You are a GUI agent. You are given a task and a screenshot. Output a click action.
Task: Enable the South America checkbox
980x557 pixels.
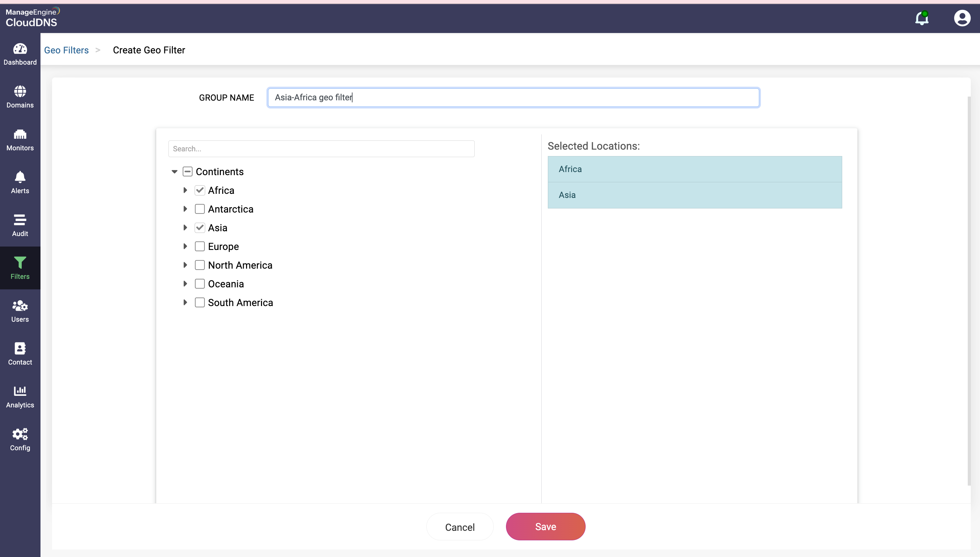[200, 303]
